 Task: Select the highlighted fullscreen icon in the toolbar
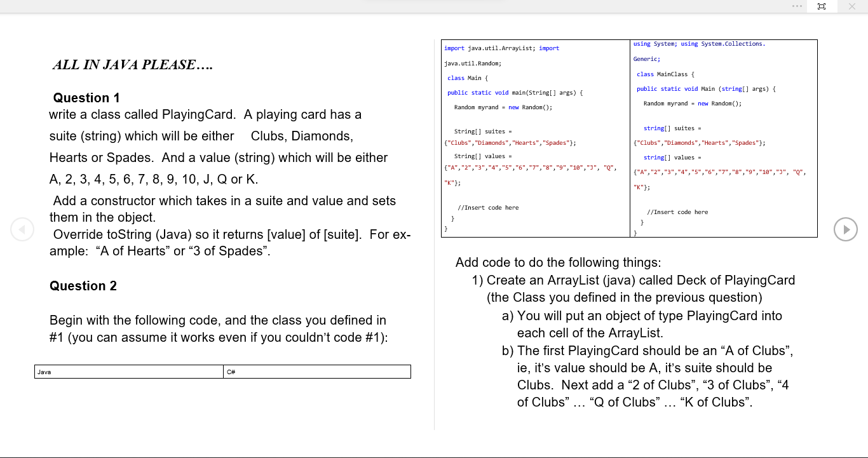822,6
